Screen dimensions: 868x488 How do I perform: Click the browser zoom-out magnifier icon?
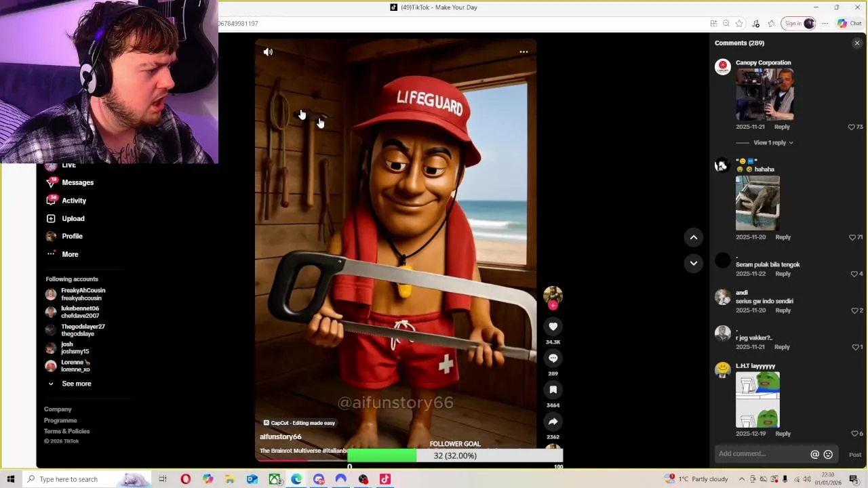coord(726,24)
